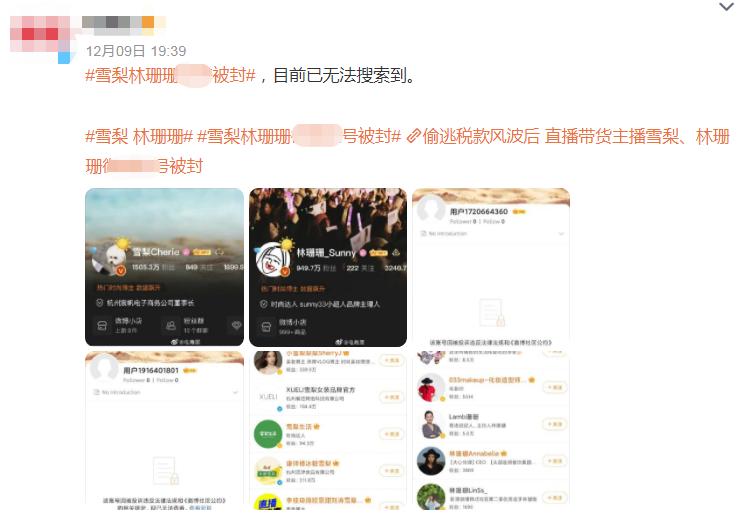Open the first-line hashtag ending in 被封#
744x523 pixels.
(x=170, y=75)
